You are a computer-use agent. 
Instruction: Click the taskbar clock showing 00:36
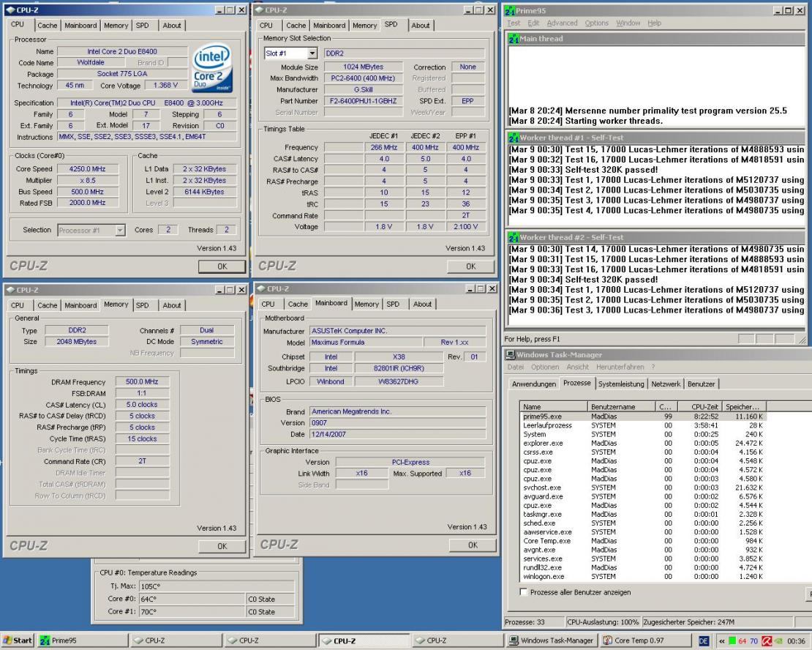[795, 641]
